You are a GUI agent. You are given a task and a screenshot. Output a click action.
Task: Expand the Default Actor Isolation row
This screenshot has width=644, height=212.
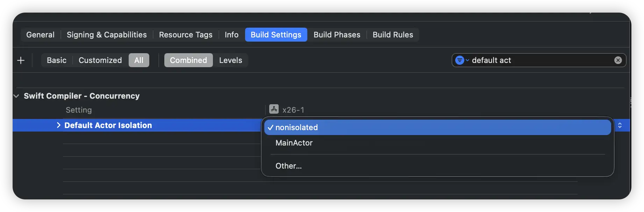[x=58, y=125]
